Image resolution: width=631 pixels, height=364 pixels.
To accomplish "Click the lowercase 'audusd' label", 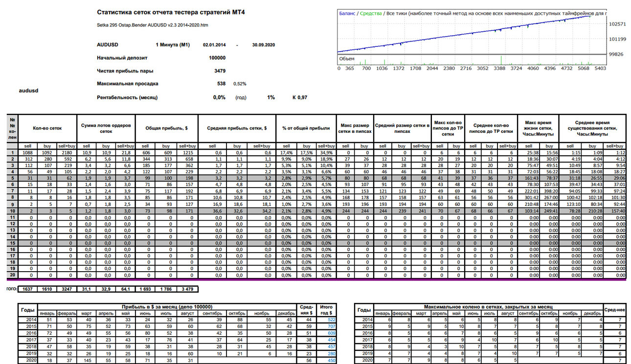I will point(28,90).
